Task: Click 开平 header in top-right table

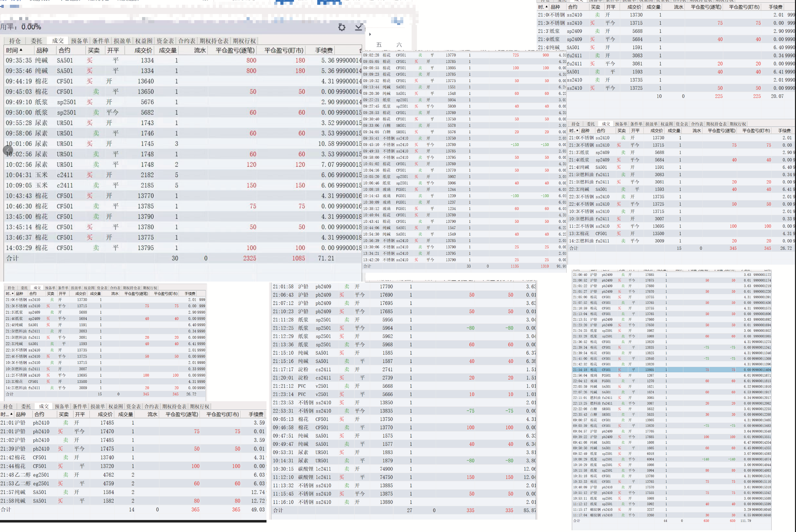Action: (x=611, y=7)
